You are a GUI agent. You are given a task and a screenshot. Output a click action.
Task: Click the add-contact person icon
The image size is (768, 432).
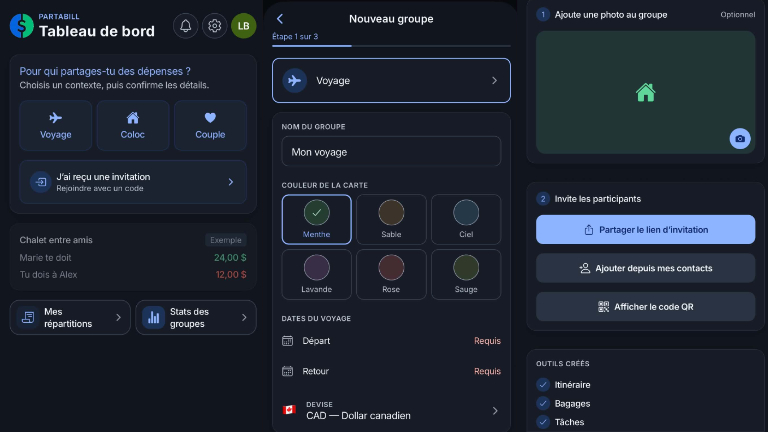click(584, 268)
